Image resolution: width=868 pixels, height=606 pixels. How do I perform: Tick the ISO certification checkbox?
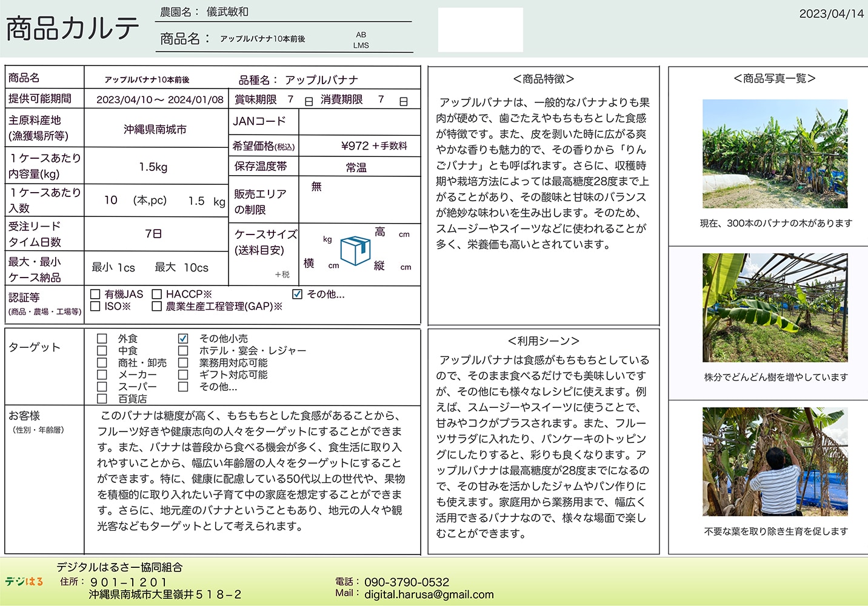95,307
